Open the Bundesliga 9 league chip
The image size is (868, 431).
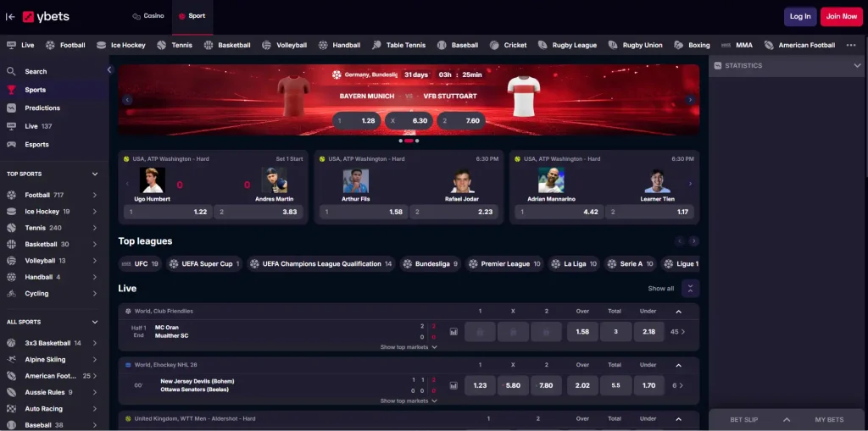click(x=430, y=264)
